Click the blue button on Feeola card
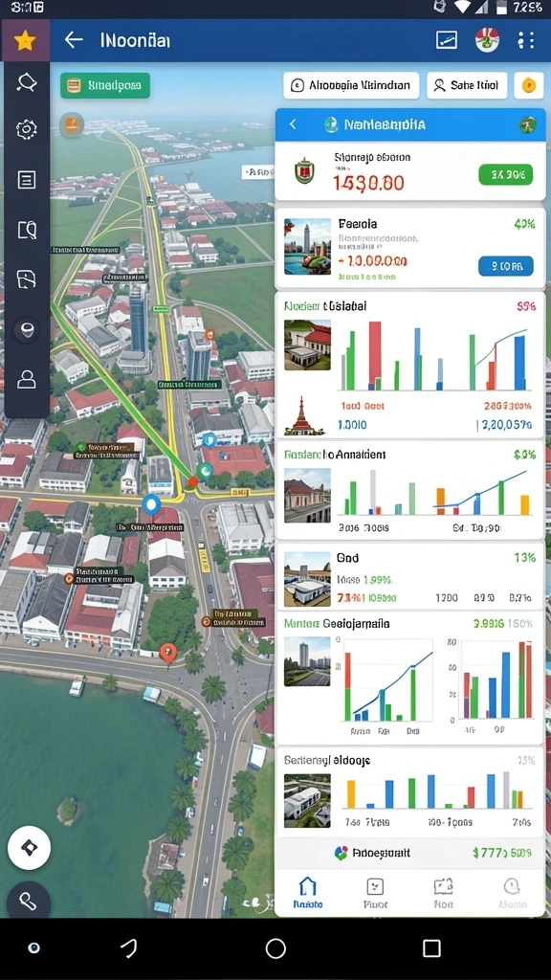The image size is (551, 980). [x=505, y=266]
